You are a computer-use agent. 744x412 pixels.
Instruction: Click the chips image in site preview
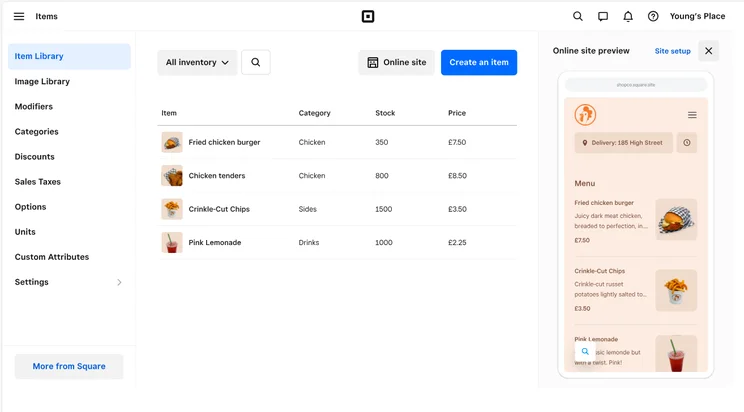pyautogui.click(x=676, y=290)
